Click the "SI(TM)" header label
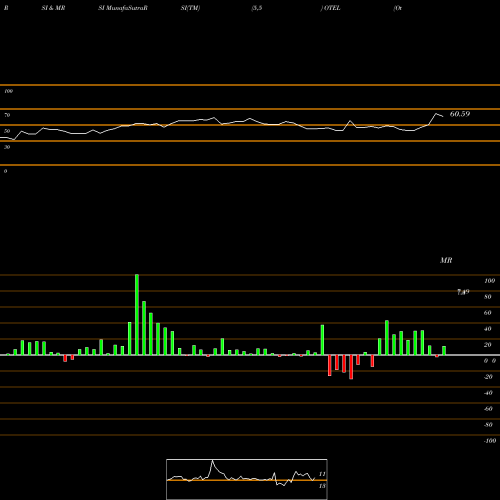The image size is (500, 500). (x=190, y=8)
